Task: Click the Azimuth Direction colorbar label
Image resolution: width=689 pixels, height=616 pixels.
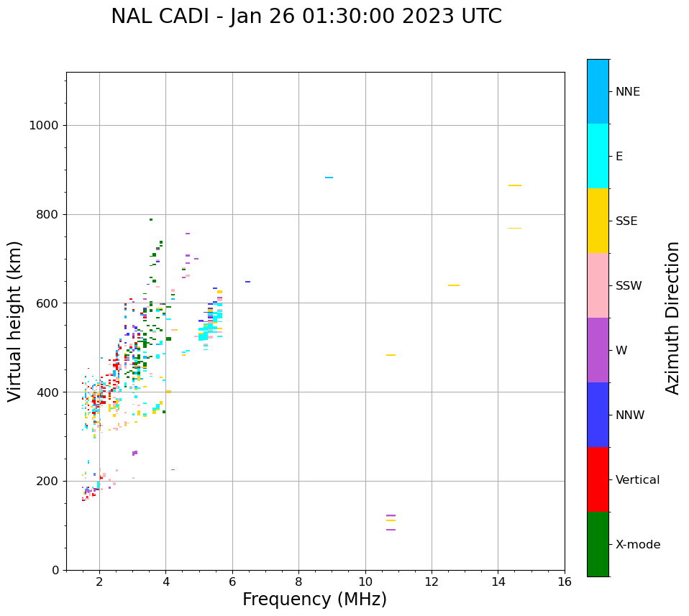Action: pos(672,318)
